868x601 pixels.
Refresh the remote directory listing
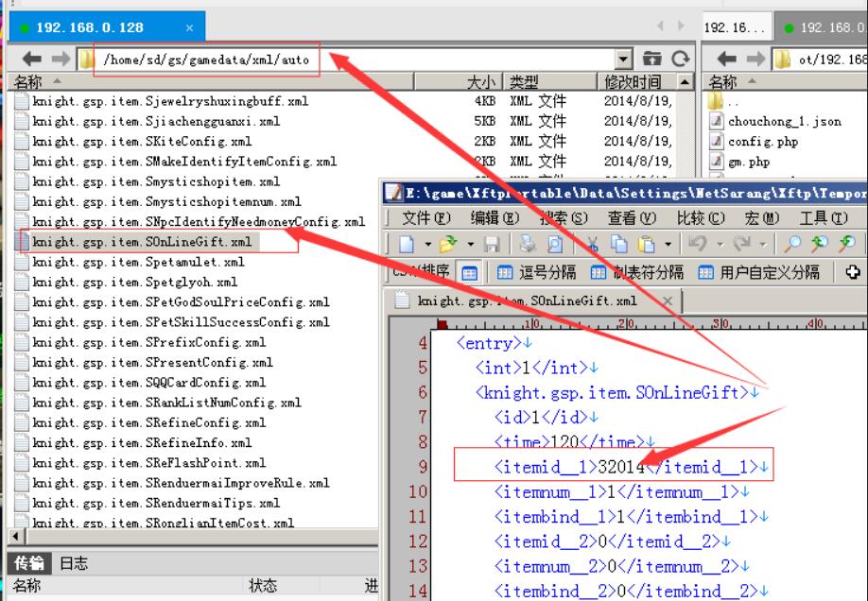(x=680, y=60)
